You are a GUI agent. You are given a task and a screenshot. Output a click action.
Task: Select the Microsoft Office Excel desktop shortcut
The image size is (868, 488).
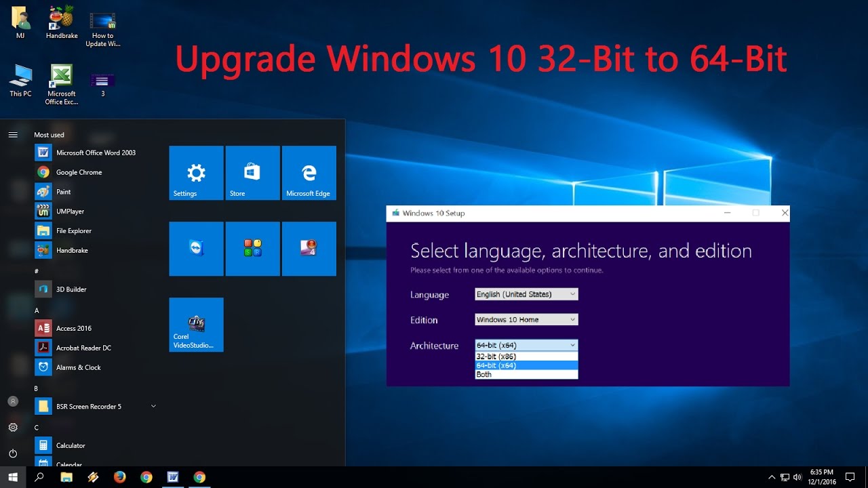click(x=62, y=85)
